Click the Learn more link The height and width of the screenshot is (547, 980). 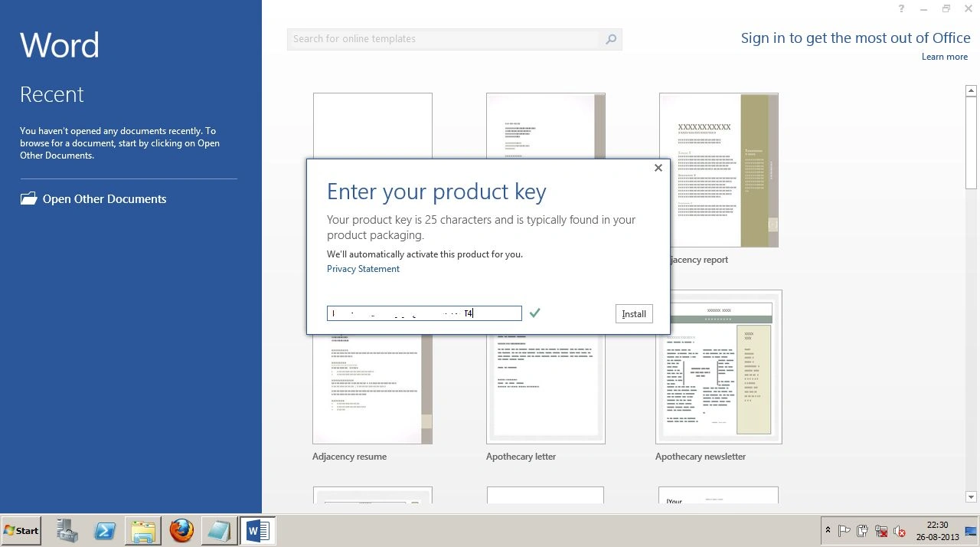tap(945, 57)
